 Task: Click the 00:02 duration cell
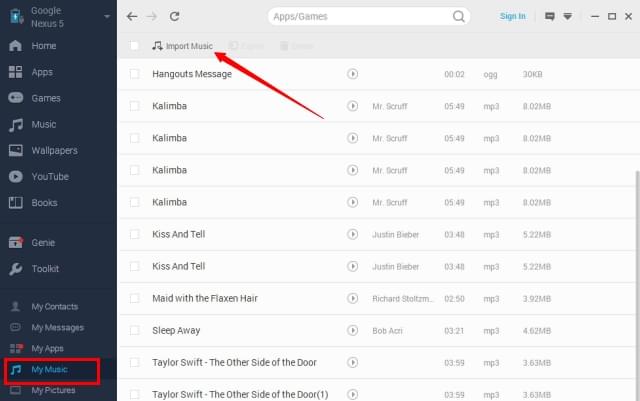coord(454,74)
